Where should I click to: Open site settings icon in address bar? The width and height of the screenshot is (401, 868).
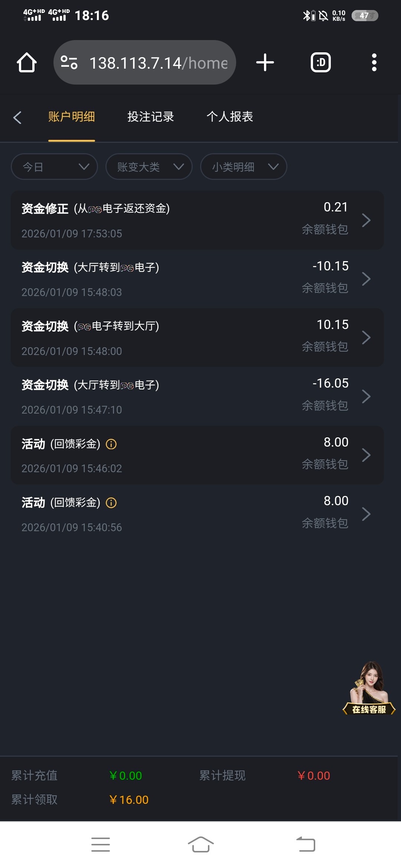pos(69,62)
